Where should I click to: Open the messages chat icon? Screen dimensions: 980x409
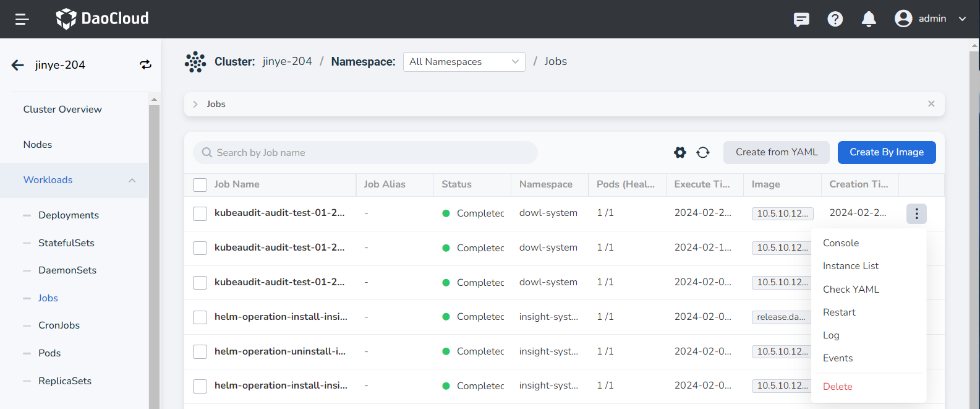(801, 19)
